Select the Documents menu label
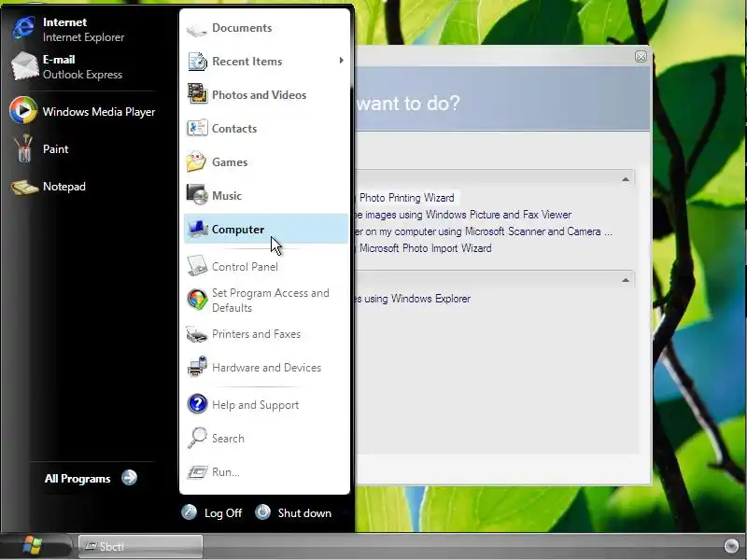The image size is (747, 560). tap(242, 28)
